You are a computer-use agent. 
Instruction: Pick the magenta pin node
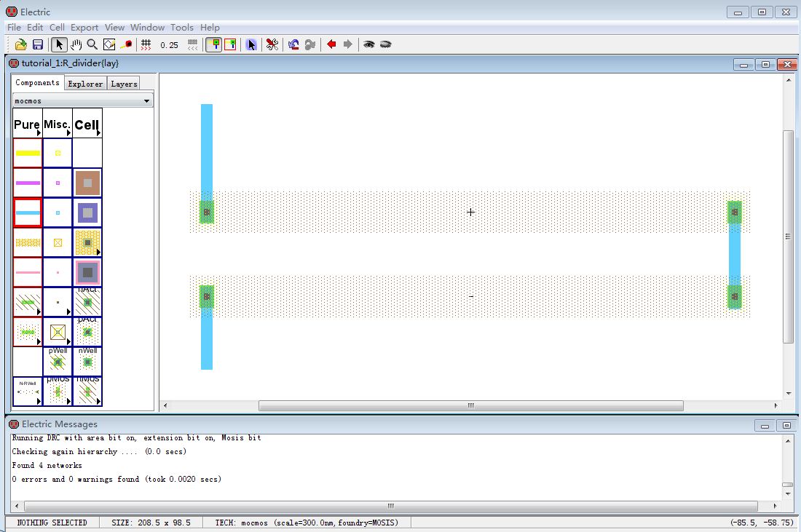pos(58,183)
